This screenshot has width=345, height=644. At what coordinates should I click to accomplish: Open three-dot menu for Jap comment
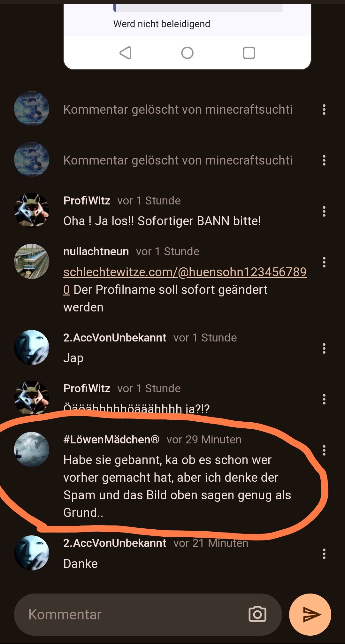click(x=324, y=348)
